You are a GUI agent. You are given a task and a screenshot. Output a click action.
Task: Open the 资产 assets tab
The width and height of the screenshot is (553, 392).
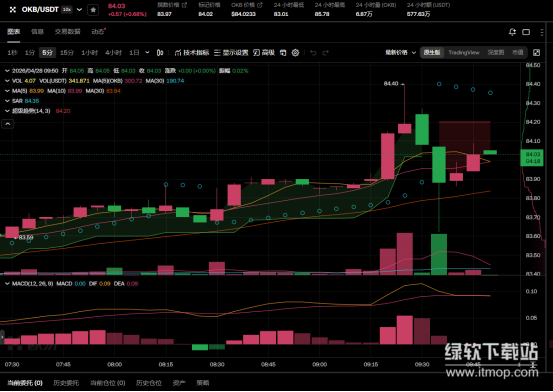coord(179,383)
